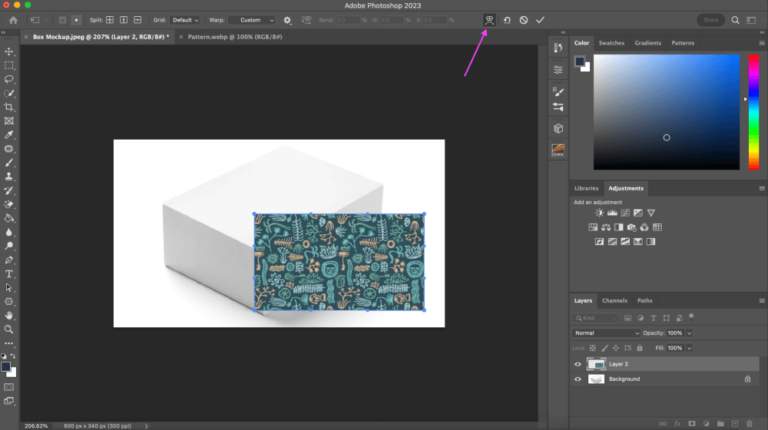Screen dimensions: 768x430
Task: Toggle type layer filter
Action: [x=653, y=318]
